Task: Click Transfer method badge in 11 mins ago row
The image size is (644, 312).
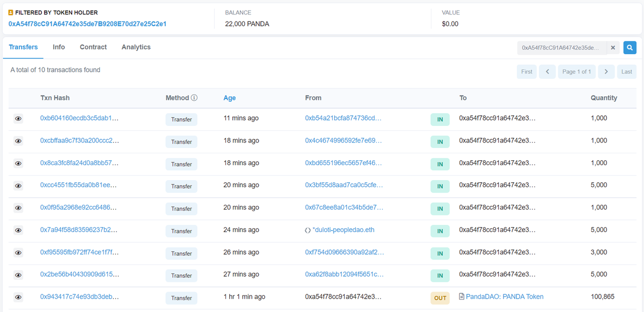Action: point(181,120)
